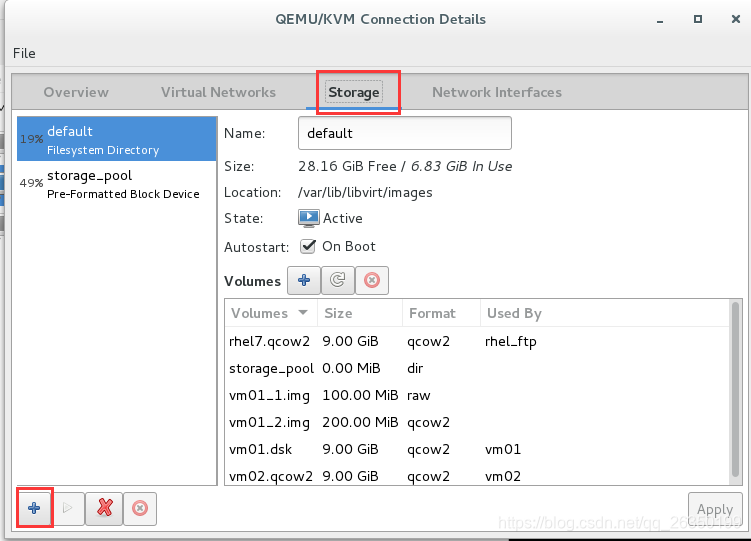Start the selected storage pool

pos(68,508)
